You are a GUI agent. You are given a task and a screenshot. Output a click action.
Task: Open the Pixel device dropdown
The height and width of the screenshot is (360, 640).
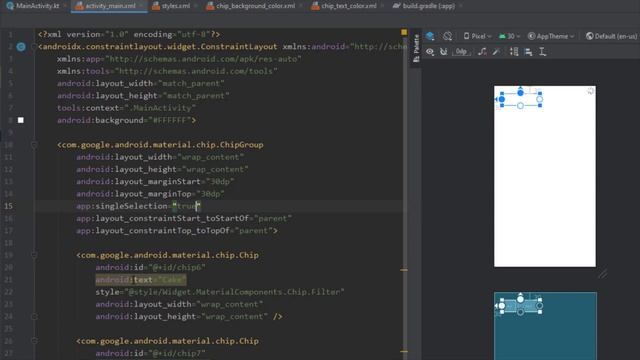tap(477, 36)
